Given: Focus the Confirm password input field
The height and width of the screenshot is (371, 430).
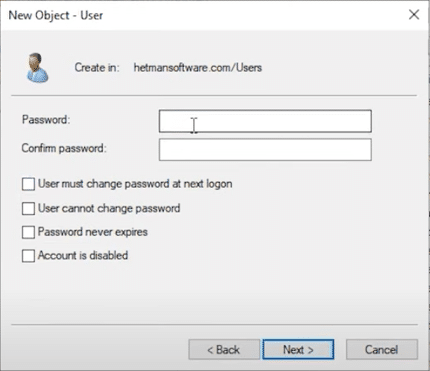Looking at the screenshot, I should 265,150.
